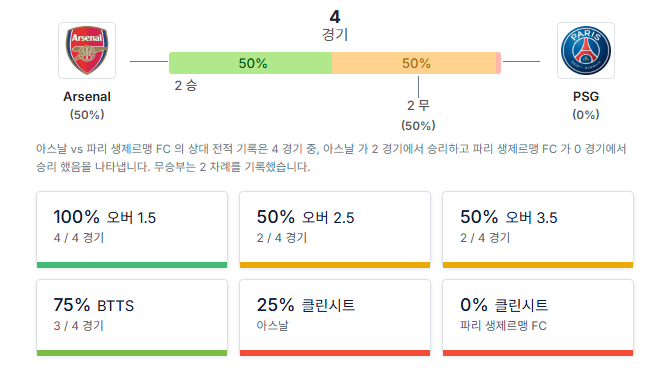Click the PSG club crest logo
The image size is (664, 368).
(586, 50)
